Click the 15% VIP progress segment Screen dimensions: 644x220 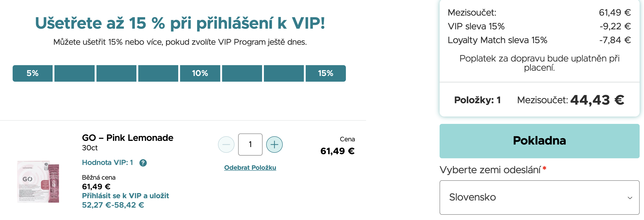[325, 73]
